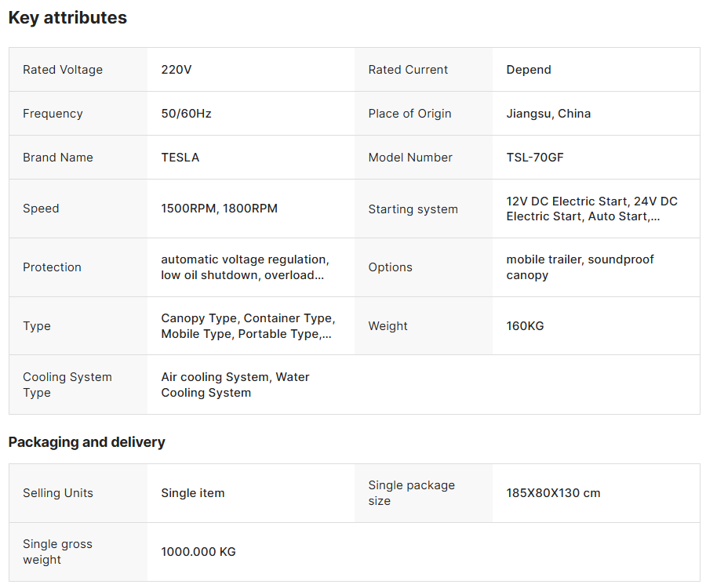Image resolution: width=706 pixels, height=588 pixels.
Task: Select the TESLA brand name value
Action: pyautogui.click(x=180, y=158)
